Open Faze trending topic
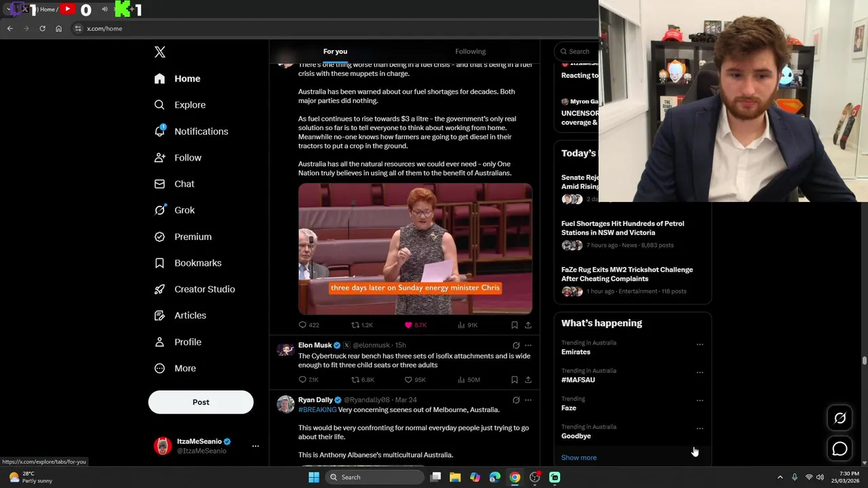This screenshot has height=488, width=868. (x=569, y=408)
